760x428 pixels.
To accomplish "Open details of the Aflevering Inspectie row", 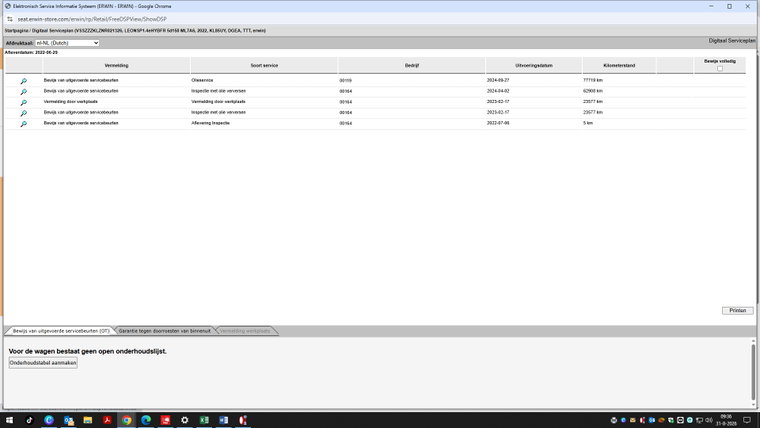I will (x=23, y=124).
